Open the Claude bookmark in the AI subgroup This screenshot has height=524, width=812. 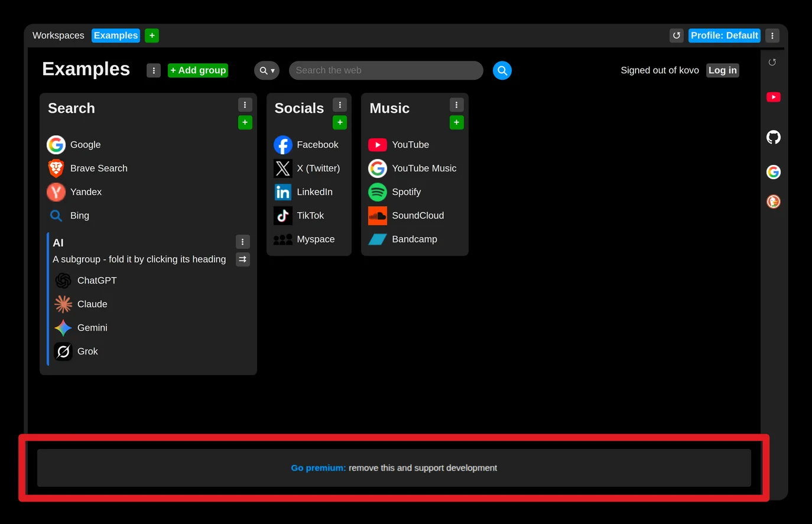(92, 304)
